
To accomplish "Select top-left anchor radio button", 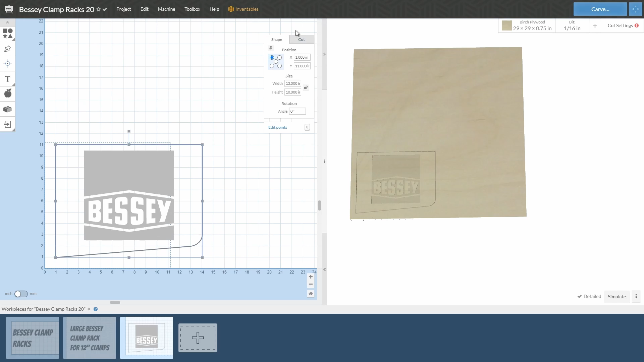I will [272, 57].
